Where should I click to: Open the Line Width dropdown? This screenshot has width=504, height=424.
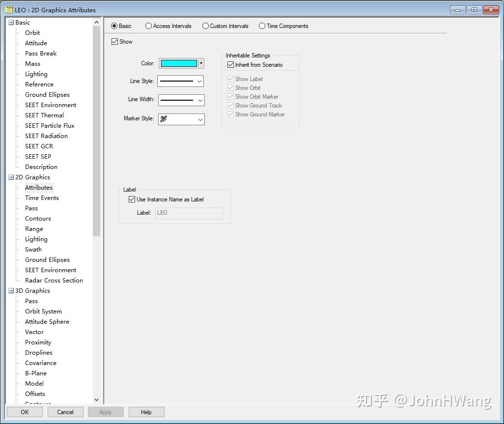coord(200,100)
